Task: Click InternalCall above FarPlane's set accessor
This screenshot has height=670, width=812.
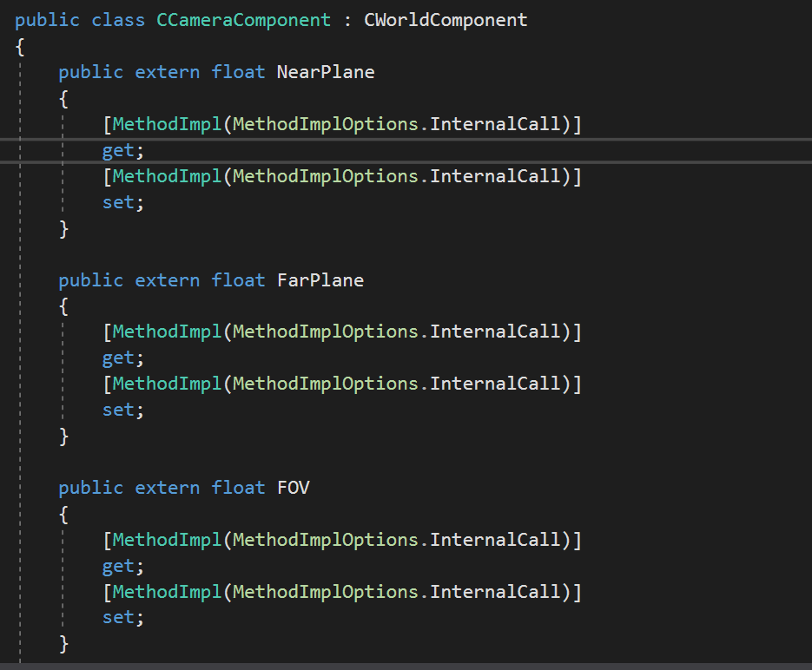Action: coord(495,384)
